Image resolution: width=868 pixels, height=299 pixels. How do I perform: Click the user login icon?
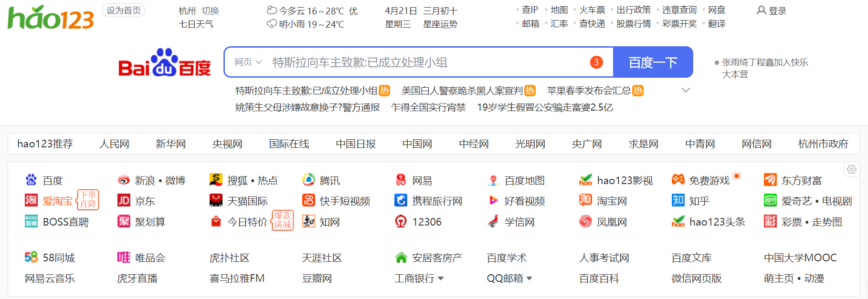coord(761,10)
